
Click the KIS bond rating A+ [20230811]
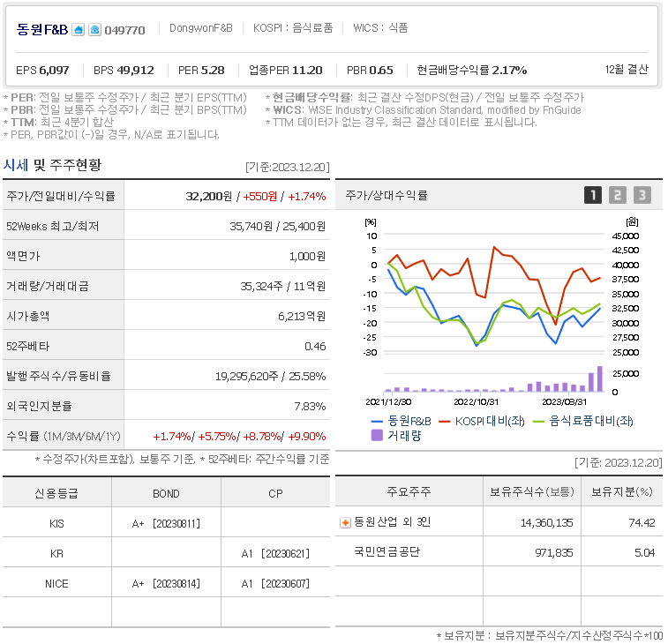(166, 524)
